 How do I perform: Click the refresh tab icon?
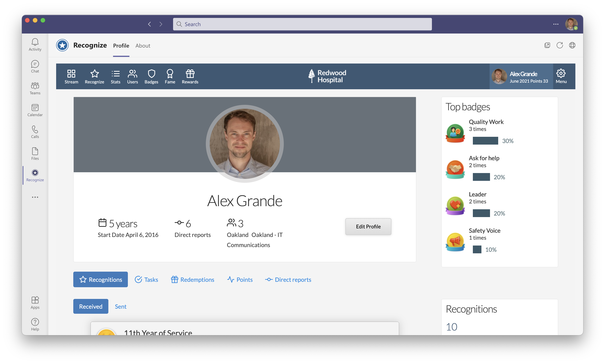point(560,45)
